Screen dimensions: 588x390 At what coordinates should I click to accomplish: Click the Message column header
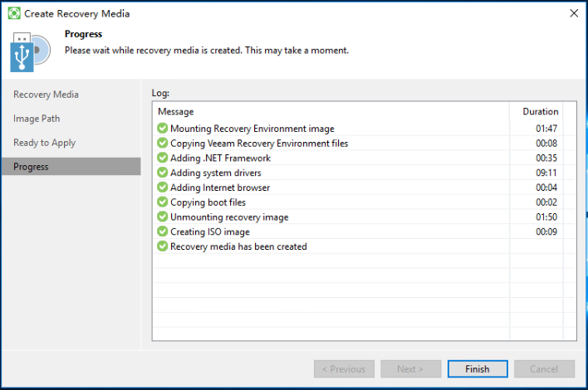175,112
